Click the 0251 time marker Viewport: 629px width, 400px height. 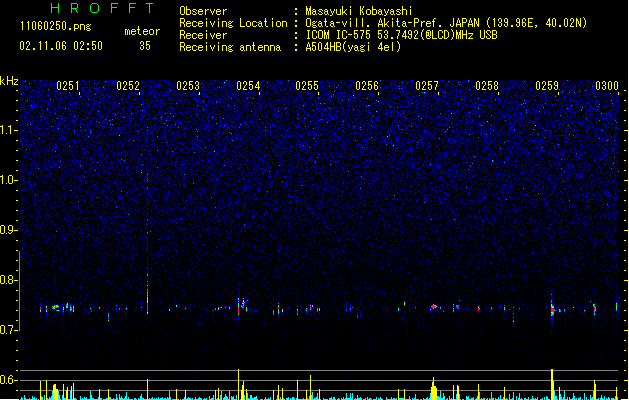pyautogui.click(x=68, y=86)
